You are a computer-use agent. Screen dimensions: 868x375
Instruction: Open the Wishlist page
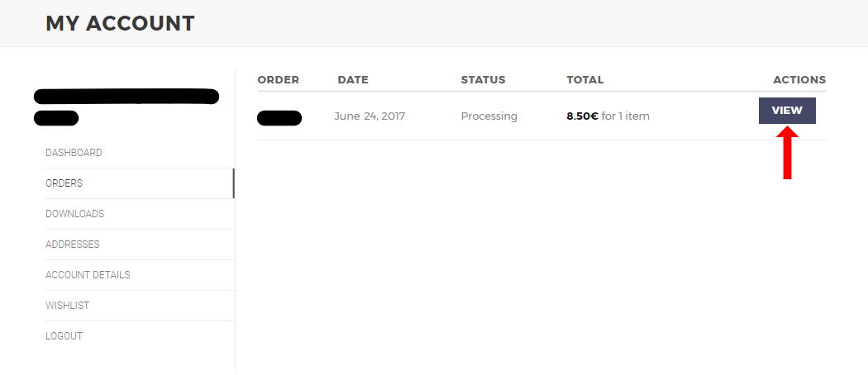tap(67, 306)
